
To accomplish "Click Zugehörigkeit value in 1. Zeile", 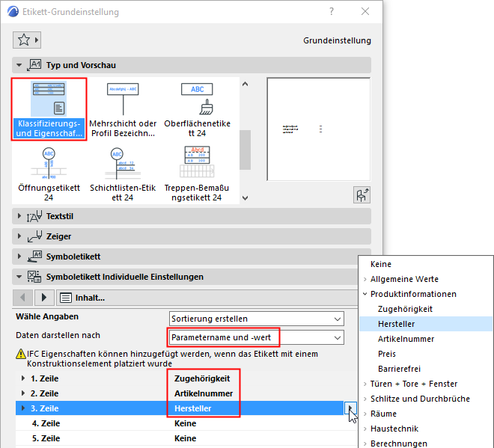I will coord(202,378).
